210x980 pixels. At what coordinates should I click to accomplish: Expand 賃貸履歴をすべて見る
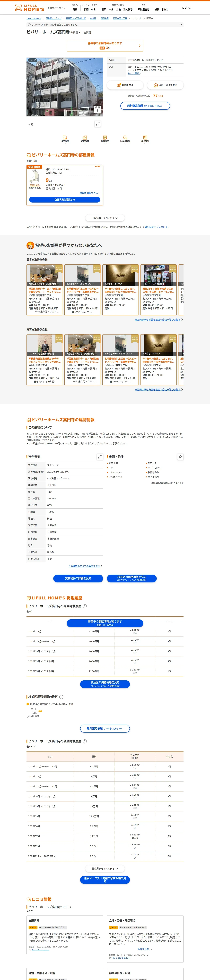[x=105, y=869]
